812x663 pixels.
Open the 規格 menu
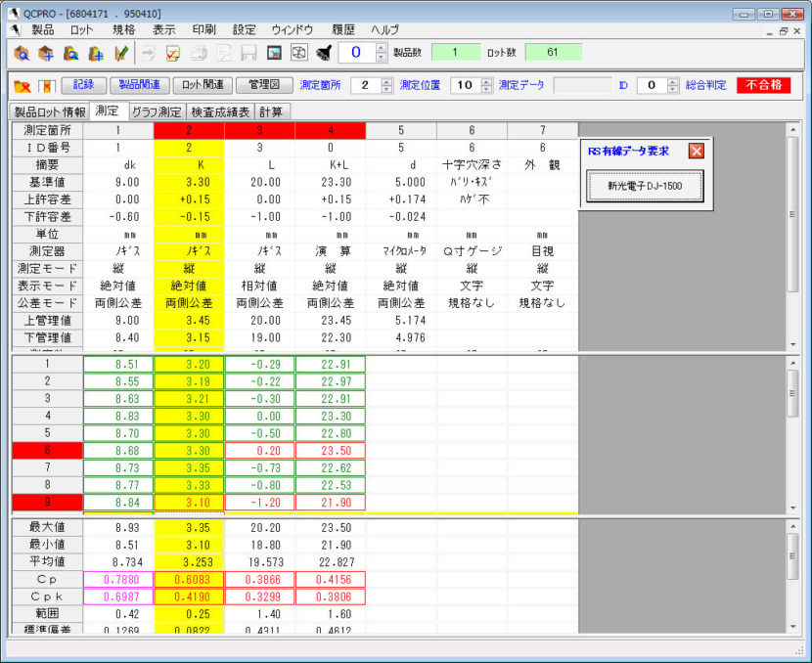[124, 30]
